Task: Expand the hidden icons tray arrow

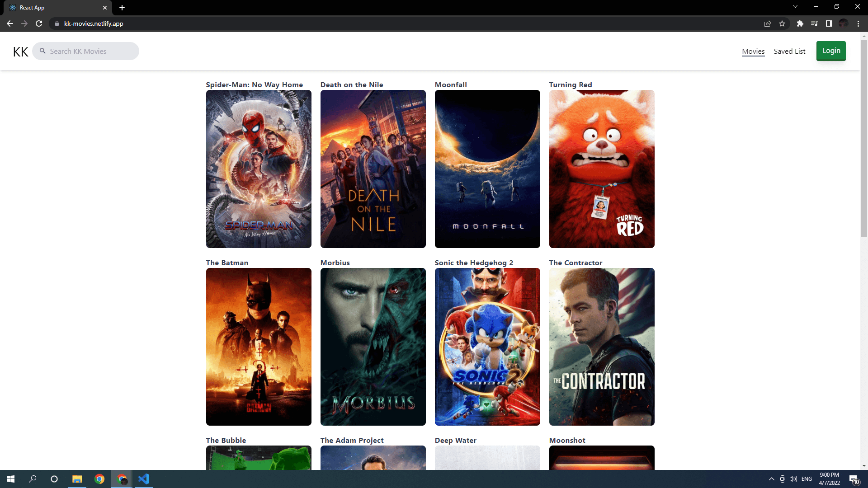Action: tap(771, 479)
